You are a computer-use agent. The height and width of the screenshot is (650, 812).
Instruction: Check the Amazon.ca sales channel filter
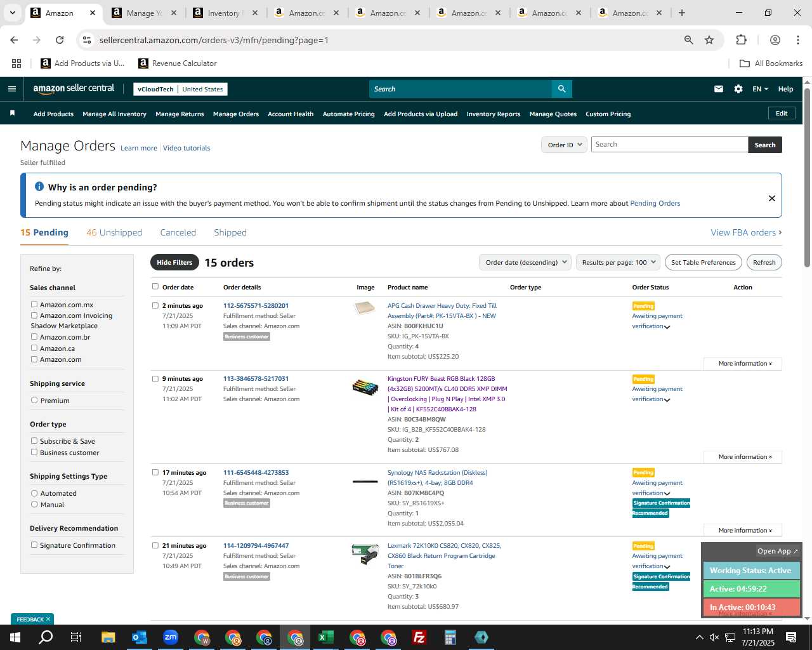click(x=34, y=348)
